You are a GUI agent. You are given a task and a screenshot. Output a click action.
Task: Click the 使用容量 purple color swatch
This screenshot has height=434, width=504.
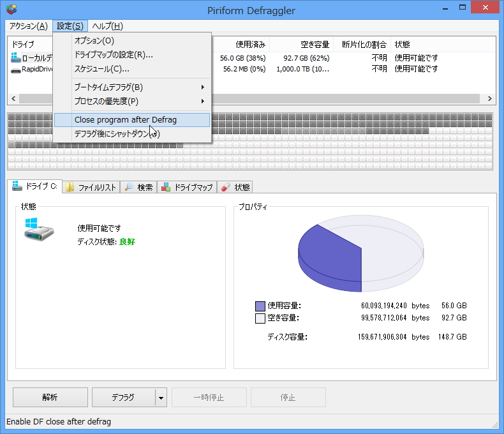click(x=260, y=306)
